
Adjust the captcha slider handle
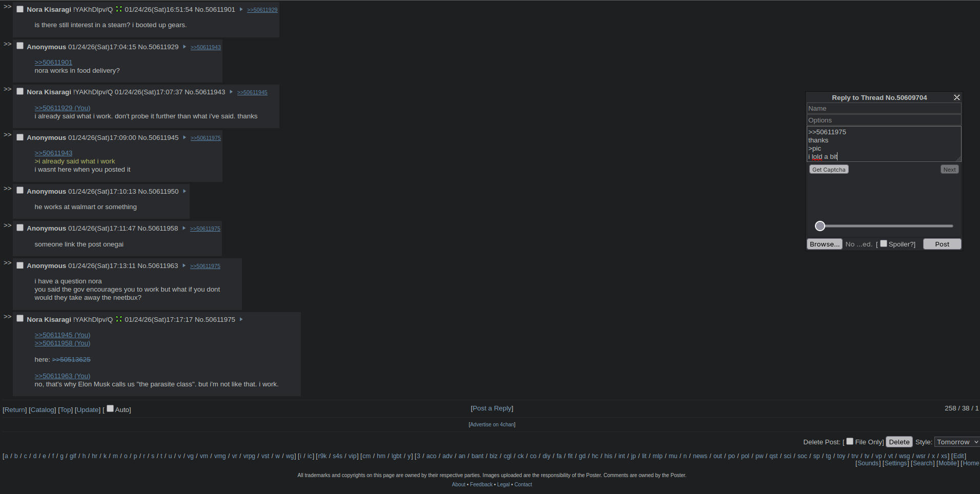tap(820, 226)
